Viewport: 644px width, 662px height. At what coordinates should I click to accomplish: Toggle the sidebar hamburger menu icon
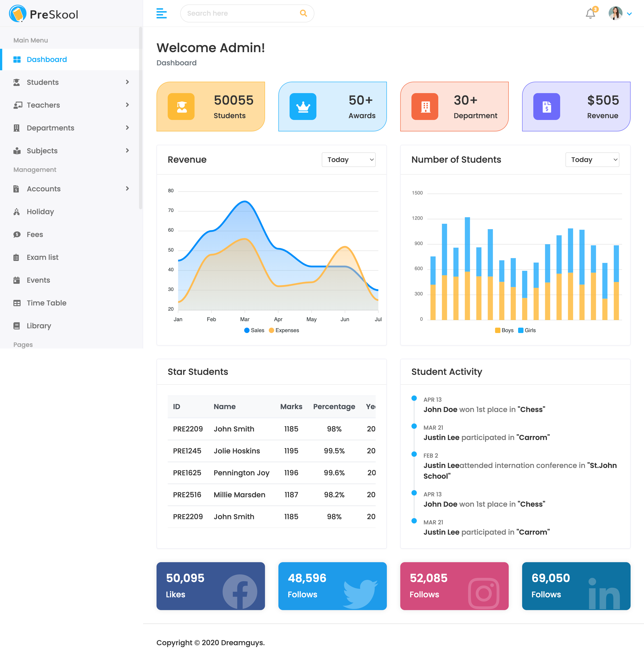(161, 13)
